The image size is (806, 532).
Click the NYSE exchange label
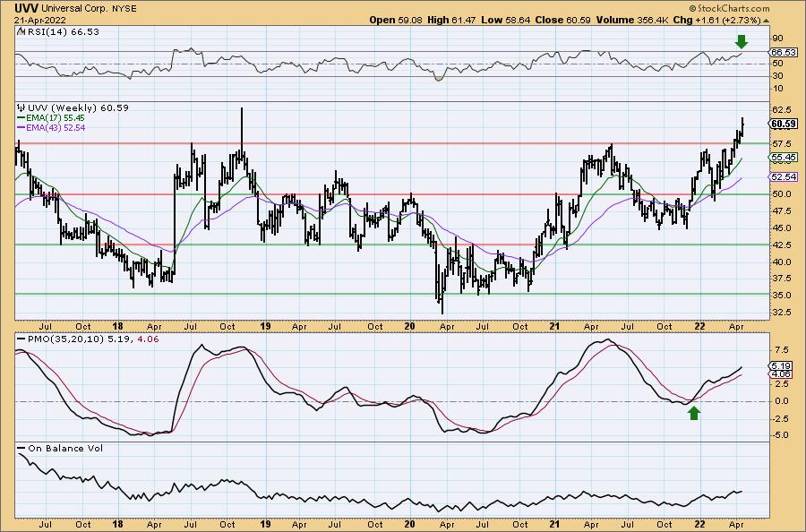124,9
